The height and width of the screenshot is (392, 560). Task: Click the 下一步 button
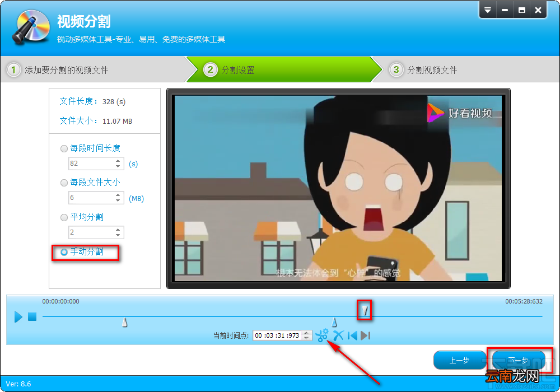[x=518, y=361]
